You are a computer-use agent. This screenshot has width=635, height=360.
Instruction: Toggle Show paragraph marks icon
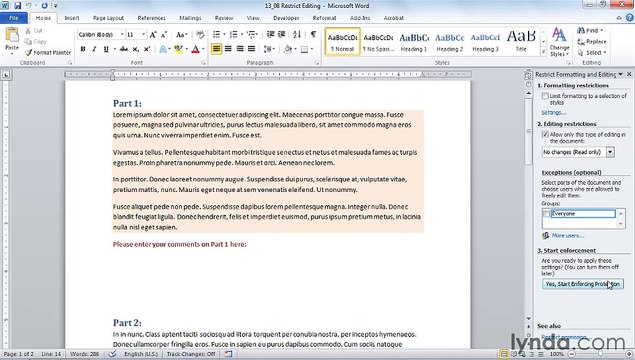click(x=313, y=34)
